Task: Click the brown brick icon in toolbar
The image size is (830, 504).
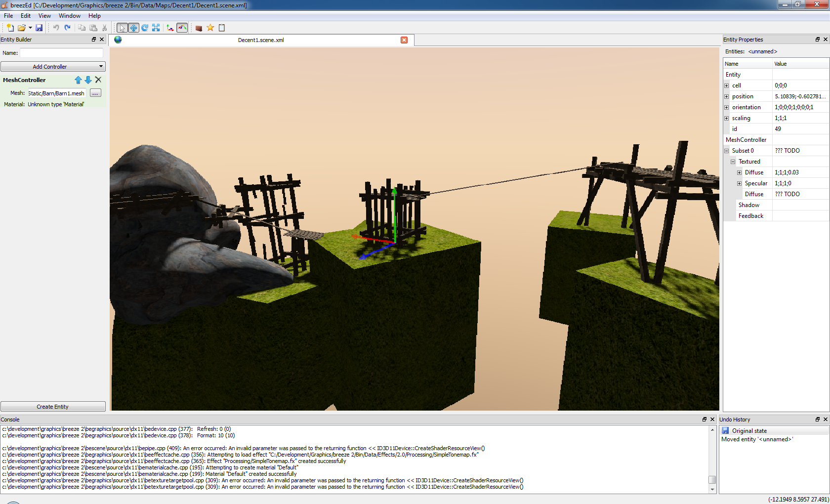Action: coord(199,28)
